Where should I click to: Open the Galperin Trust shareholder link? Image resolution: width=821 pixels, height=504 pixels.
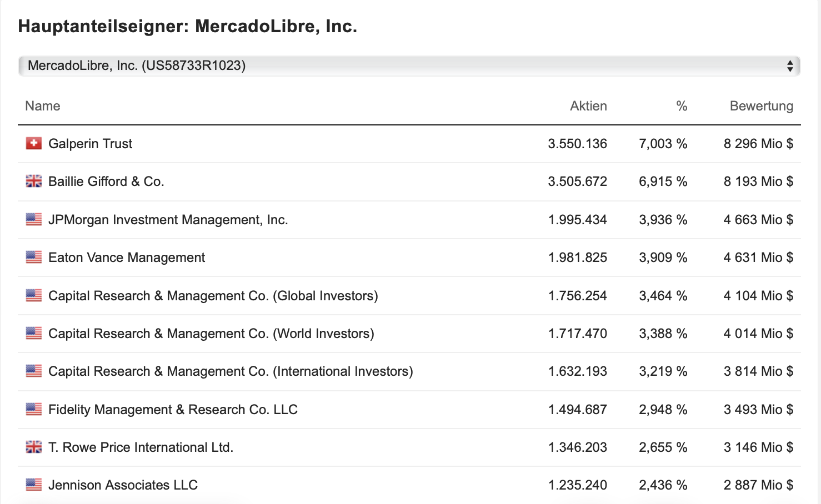91,144
